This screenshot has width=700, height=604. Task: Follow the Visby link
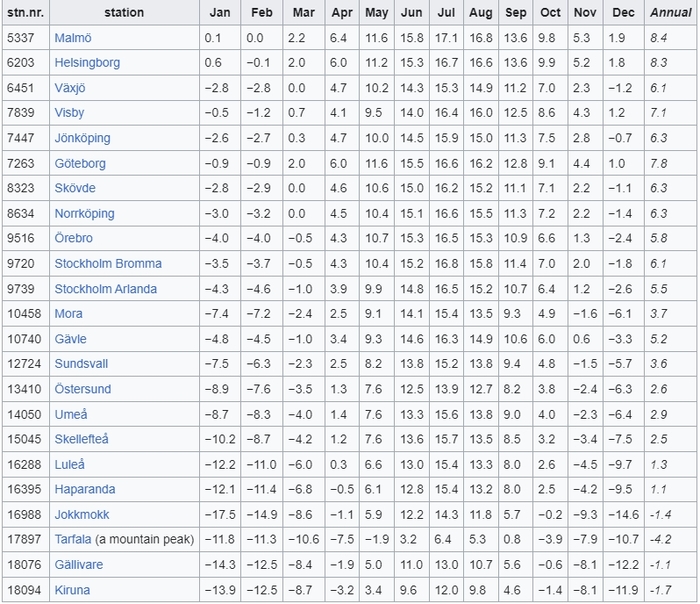click(70, 113)
